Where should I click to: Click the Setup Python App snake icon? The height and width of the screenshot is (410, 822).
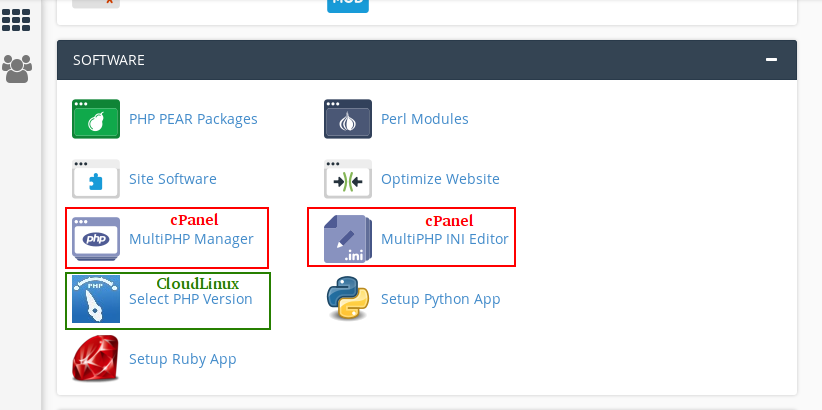[348, 298]
